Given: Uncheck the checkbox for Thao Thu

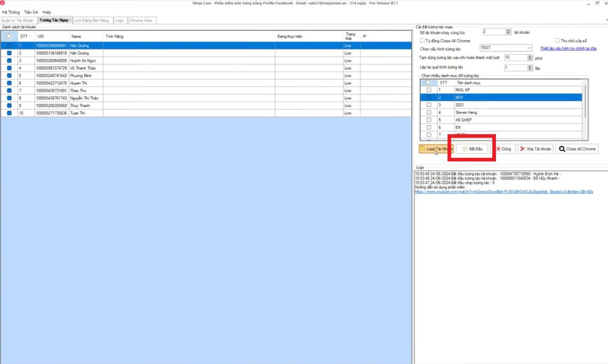Looking at the screenshot, I should point(9,91).
